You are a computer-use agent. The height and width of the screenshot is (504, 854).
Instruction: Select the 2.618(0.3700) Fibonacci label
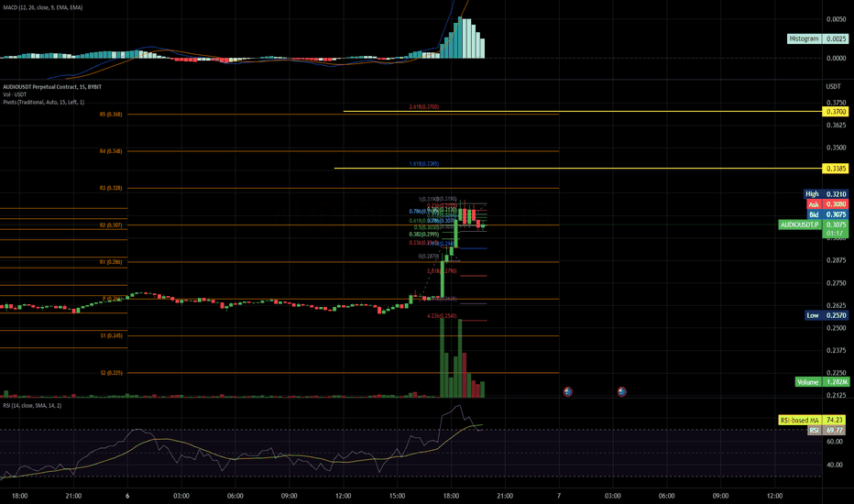tap(423, 107)
